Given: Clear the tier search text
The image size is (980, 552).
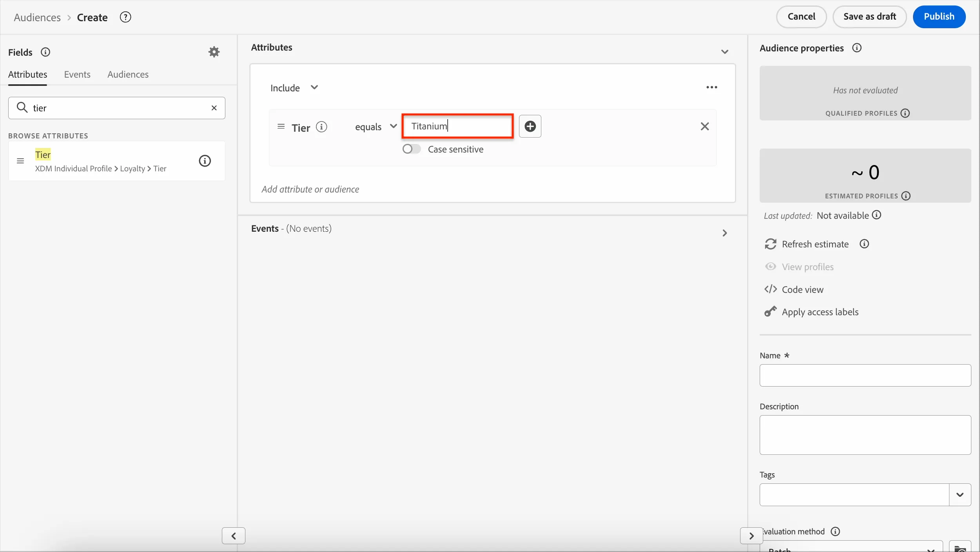Looking at the screenshot, I should tap(214, 108).
